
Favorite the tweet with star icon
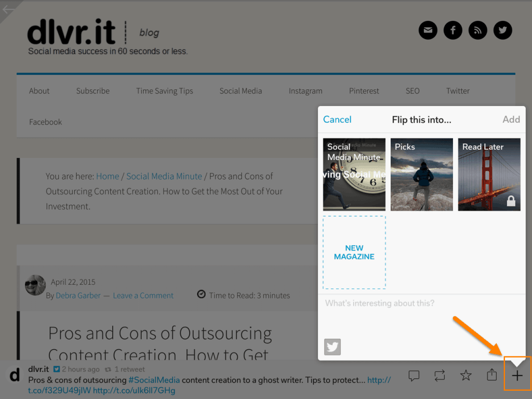[466, 375]
